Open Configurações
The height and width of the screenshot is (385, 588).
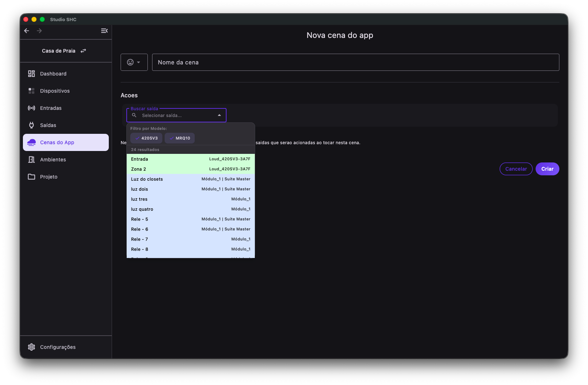click(66, 347)
